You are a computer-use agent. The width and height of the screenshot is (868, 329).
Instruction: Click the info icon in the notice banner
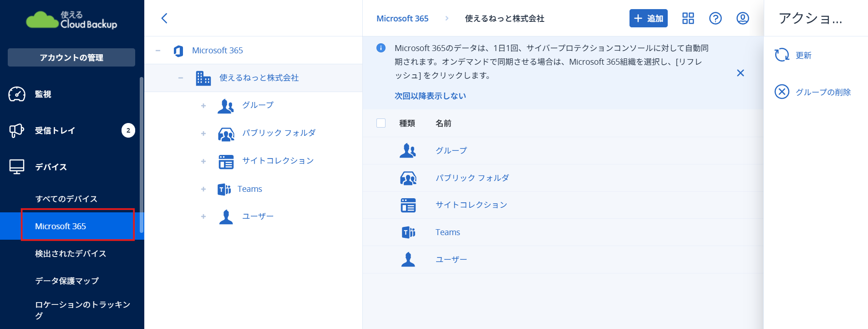coord(381,48)
